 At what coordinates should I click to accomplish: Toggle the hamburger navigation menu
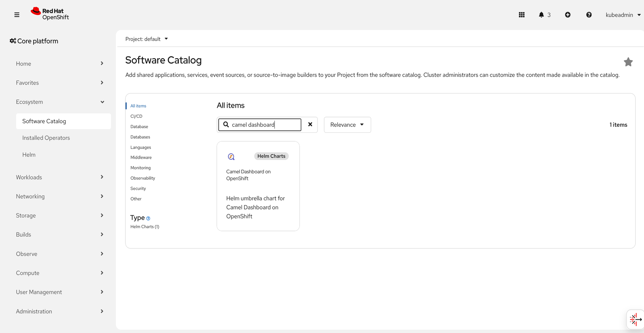(17, 15)
